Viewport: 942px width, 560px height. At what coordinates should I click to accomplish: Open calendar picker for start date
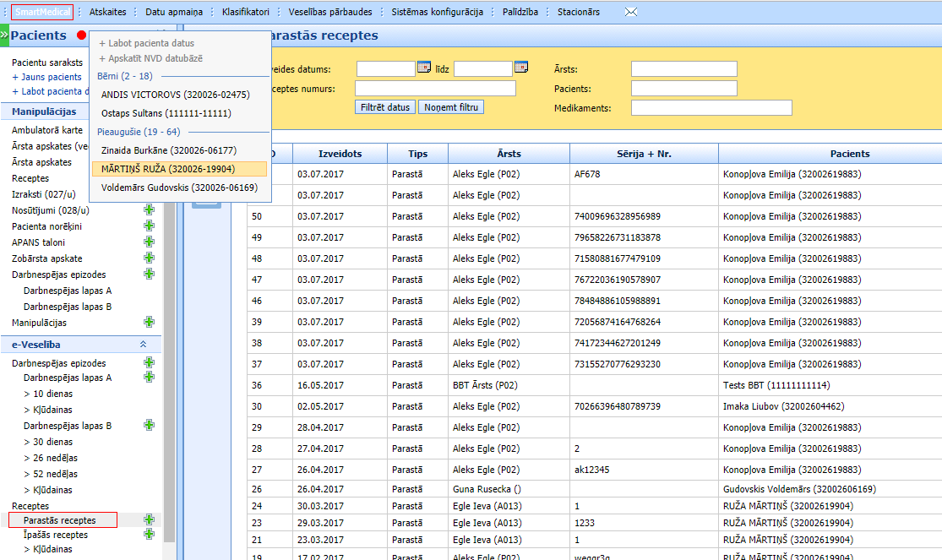[424, 68]
